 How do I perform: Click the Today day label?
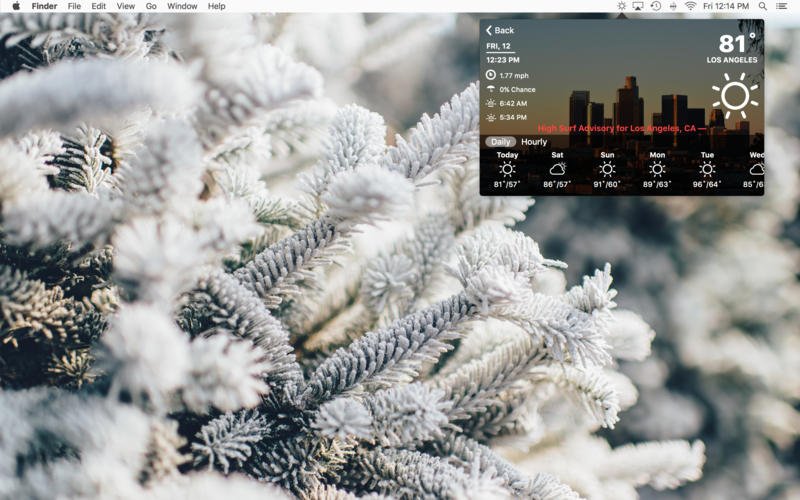point(507,155)
